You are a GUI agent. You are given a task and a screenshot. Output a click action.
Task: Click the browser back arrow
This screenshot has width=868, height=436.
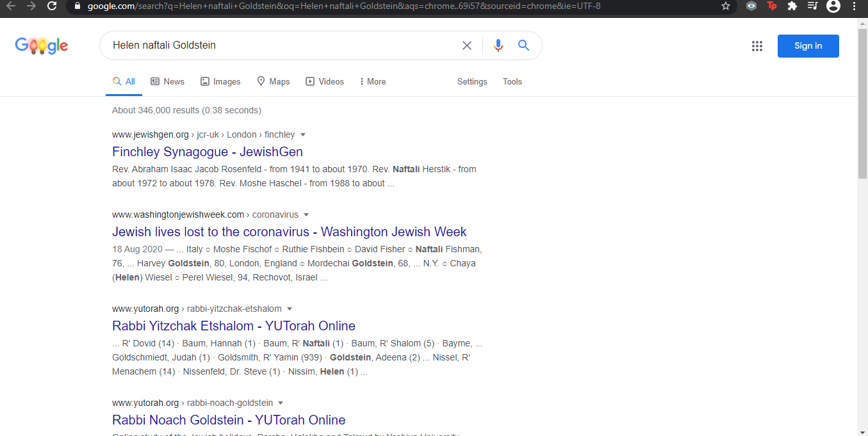pos(11,6)
